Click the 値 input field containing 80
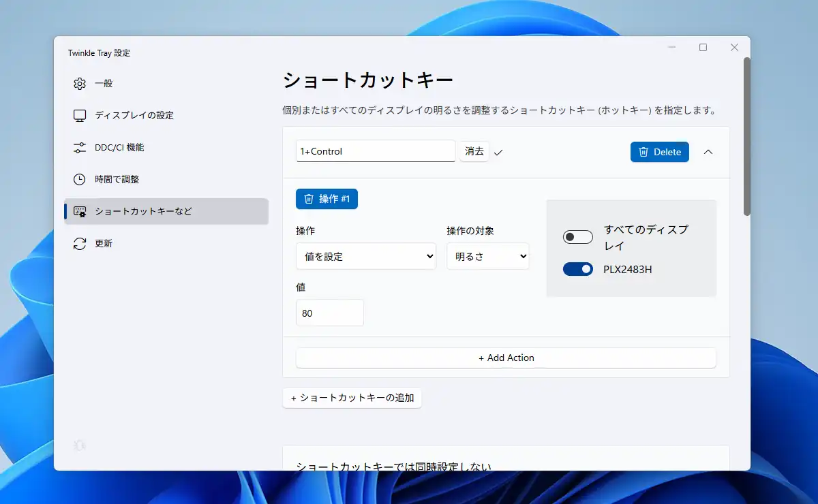This screenshot has height=504, width=818. pyautogui.click(x=330, y=313)
